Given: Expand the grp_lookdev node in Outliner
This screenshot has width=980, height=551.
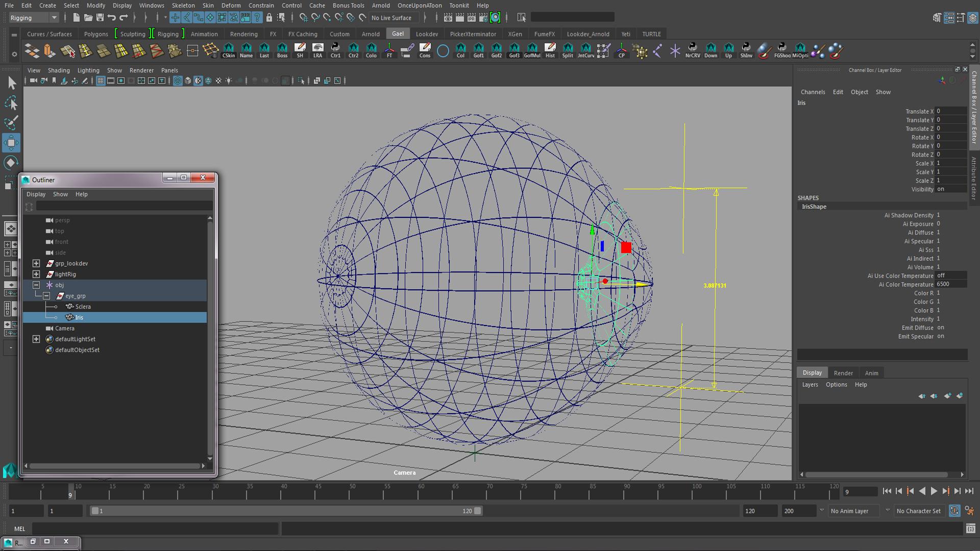Looking at the screenshot, I should click(x=36, y=264).
